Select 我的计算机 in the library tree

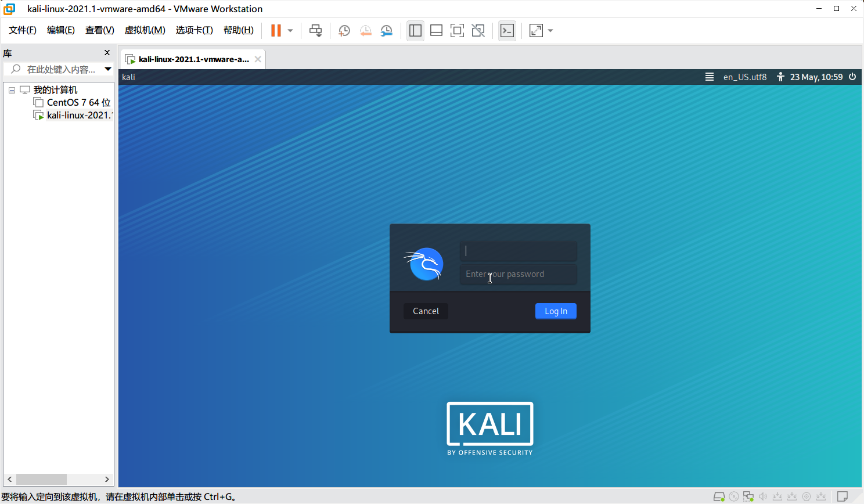55,90
